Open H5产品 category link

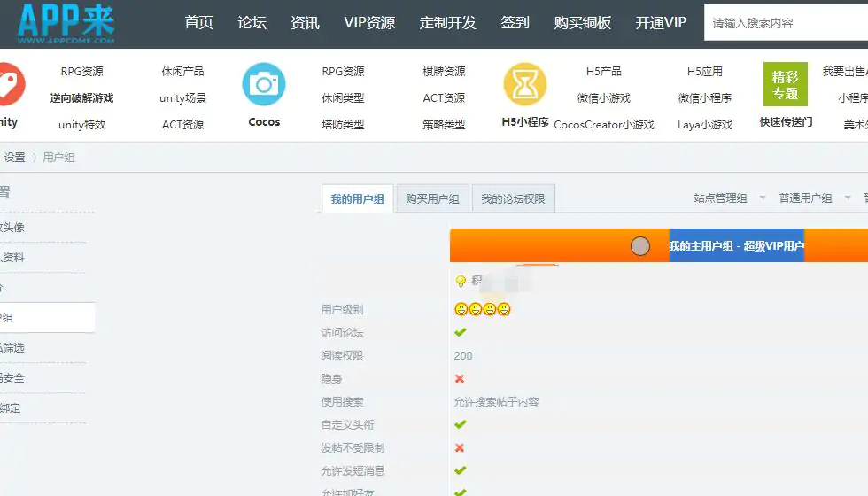pyautogui.click(x=604, y=72)
